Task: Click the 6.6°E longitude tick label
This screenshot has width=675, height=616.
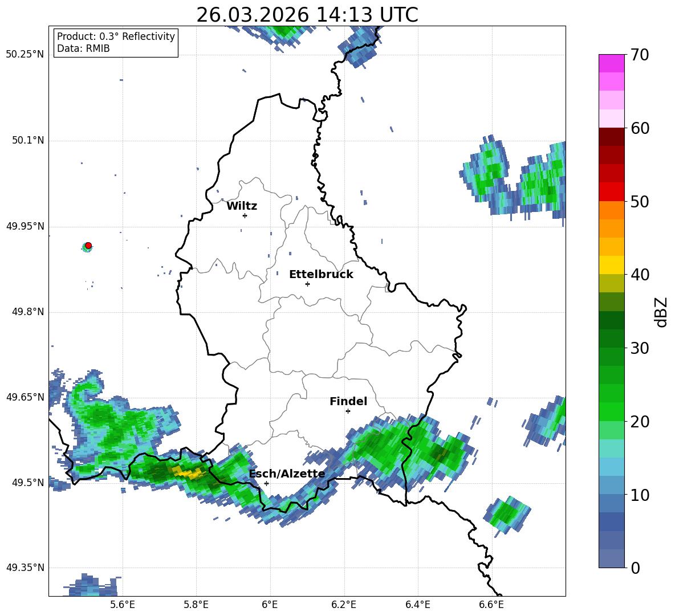Action: 491,605
